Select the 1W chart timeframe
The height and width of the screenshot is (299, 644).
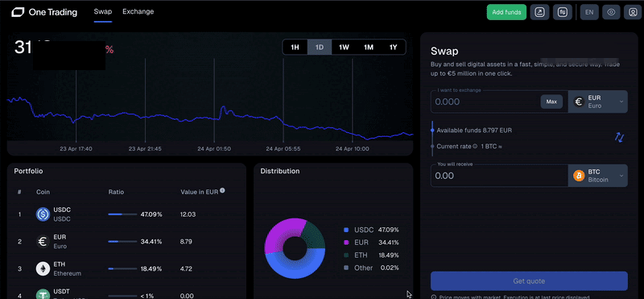[x=344, y=48]
